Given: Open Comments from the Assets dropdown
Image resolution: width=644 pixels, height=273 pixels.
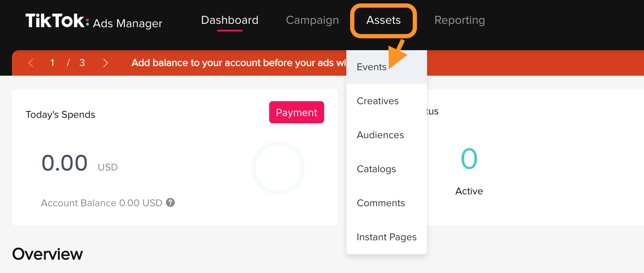Looking at the screenshot, I should pos(381,203).
